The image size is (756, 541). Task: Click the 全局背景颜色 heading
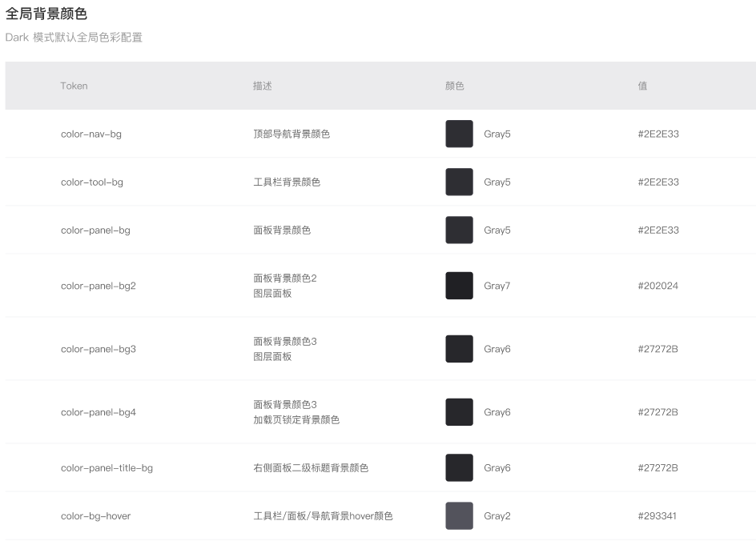pos(46,14)
